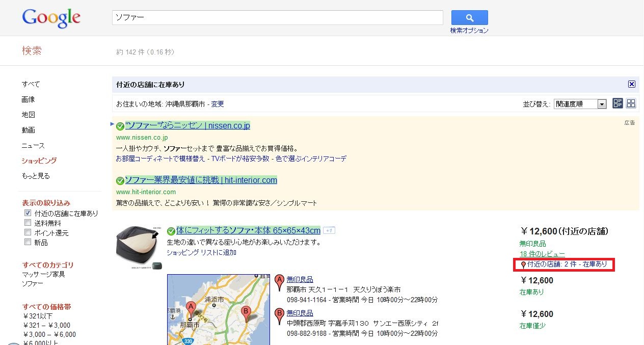Click 変更 to change location
644x345 pixels.
click(x=218, y=104)
